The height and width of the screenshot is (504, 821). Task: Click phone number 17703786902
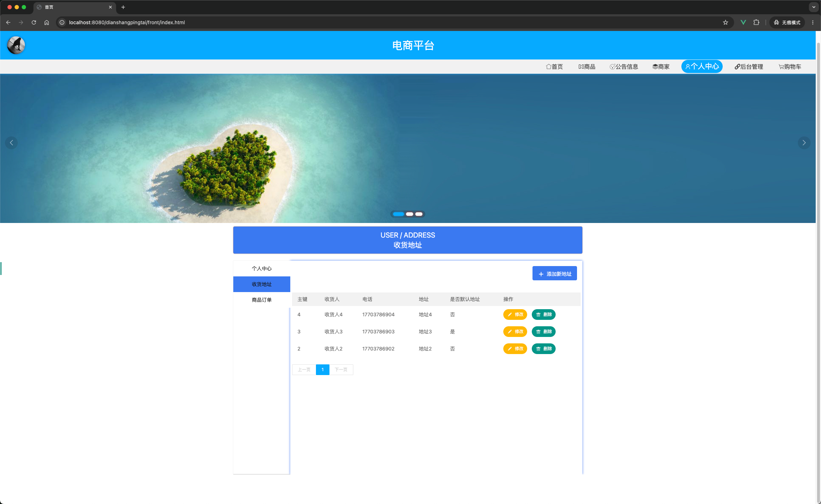click(378, 349)
